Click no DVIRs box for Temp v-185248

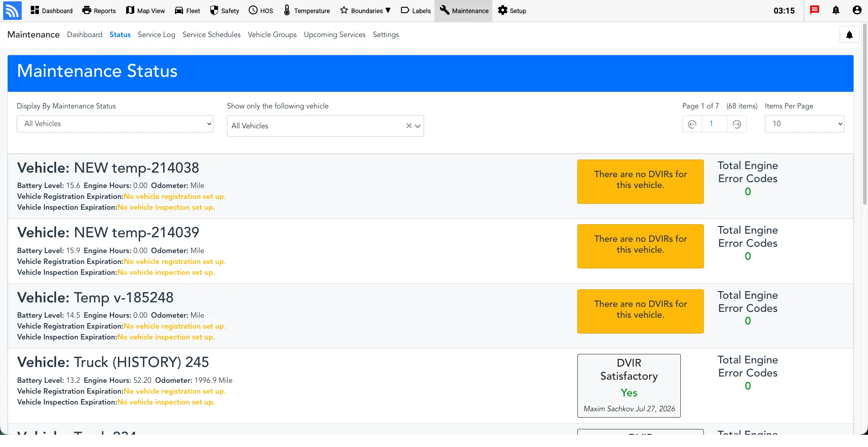[x=640, y=311]
